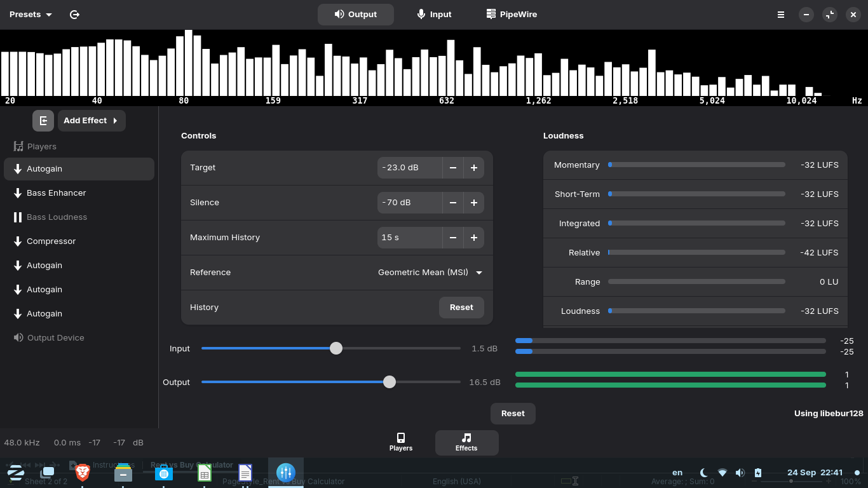Open the hamburger main menu

pyautogui.click(x=781, y=15)
